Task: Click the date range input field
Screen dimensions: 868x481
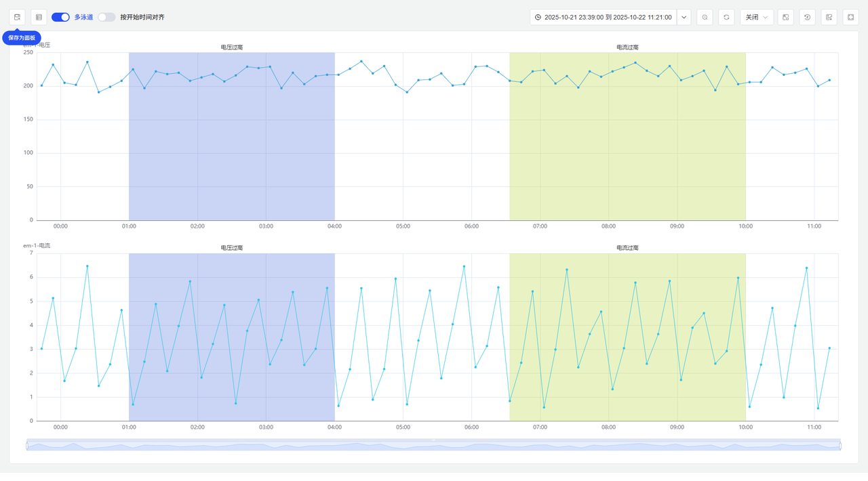Action: point(604,17)
